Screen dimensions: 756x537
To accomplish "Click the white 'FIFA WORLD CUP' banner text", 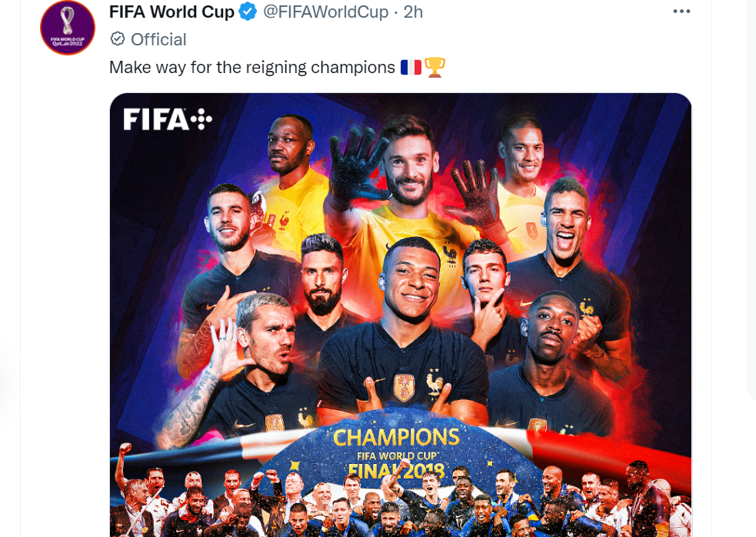I will coord(397,456).
